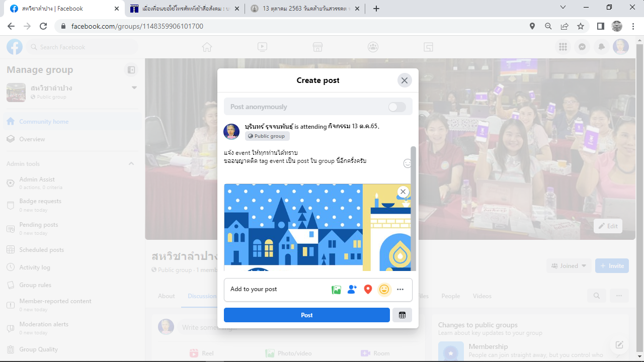Switch to the About tab
This screenshot has height=362, width=644.
point(166,296)
